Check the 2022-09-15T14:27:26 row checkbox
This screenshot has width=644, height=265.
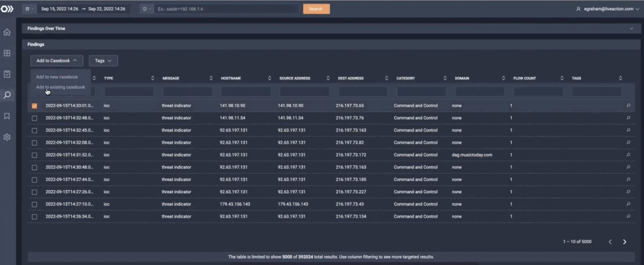click(x=34, y=192)
